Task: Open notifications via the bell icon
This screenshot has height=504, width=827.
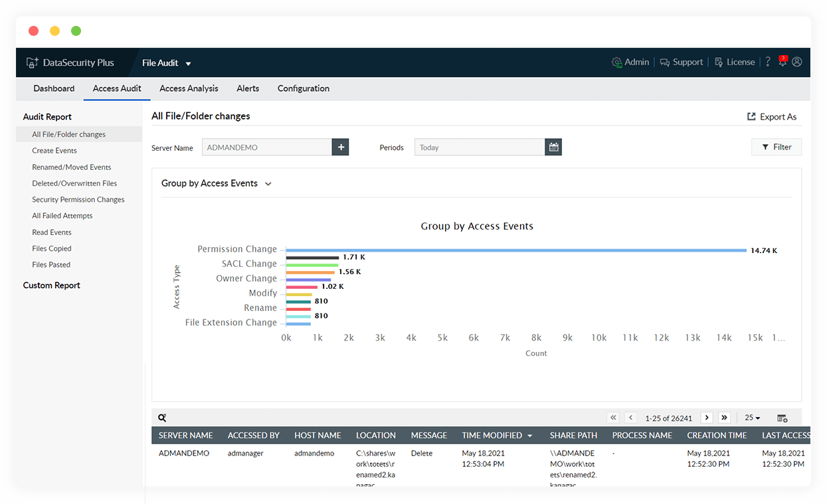Action: [x=782, y=62]
